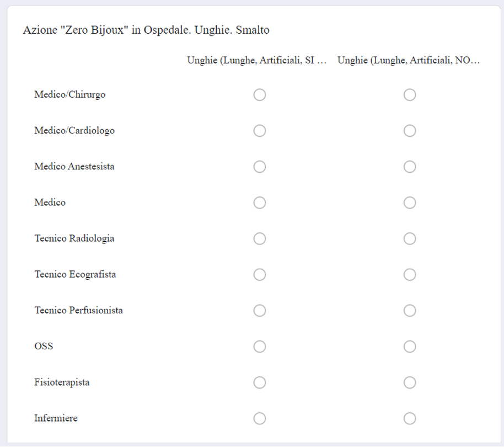Mark SI for Medico Anestesista

click(x=259, y=167)
